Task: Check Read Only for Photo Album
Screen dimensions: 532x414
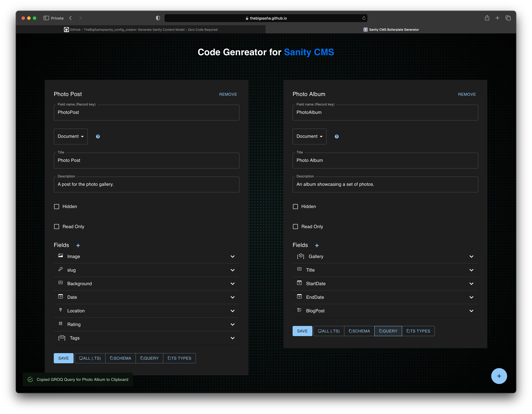Action: click(x=295, y=227)
